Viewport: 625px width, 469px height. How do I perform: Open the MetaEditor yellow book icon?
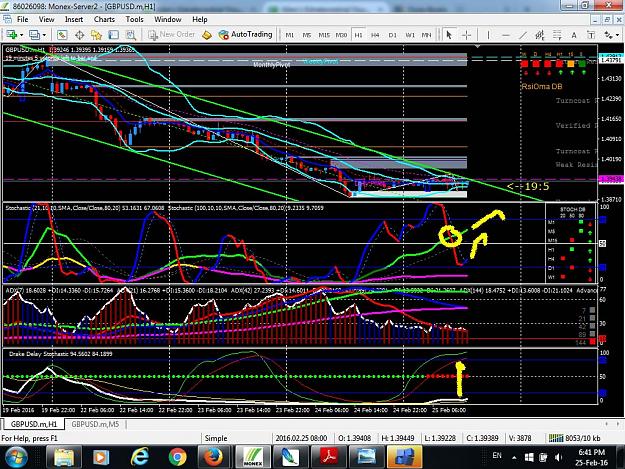coord(206,35)
